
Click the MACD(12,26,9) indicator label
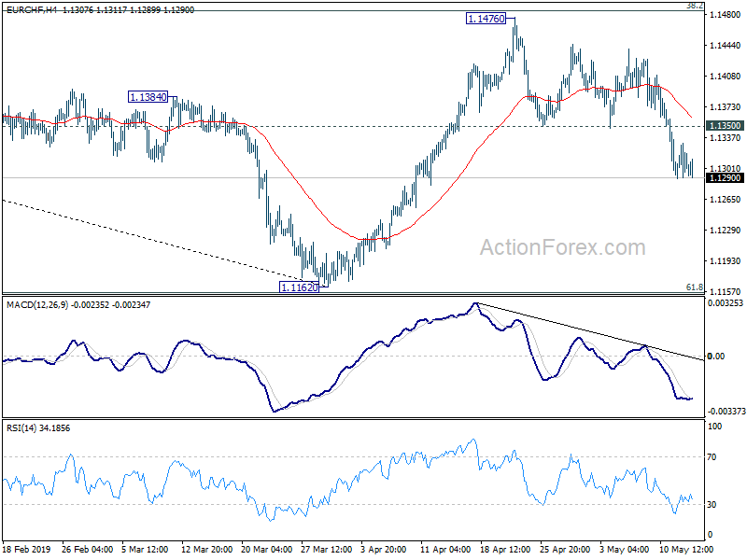click(x=37, y=305)
